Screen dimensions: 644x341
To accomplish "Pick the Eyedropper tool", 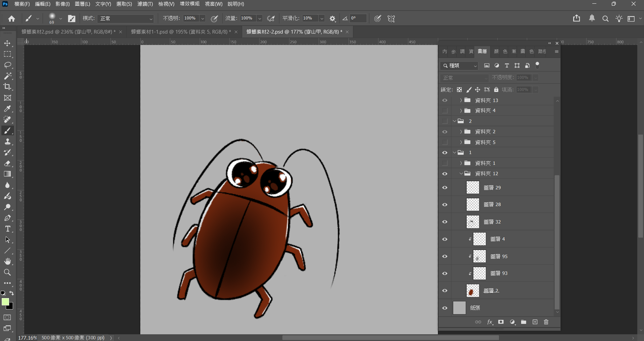I will [x=7, y=109].
